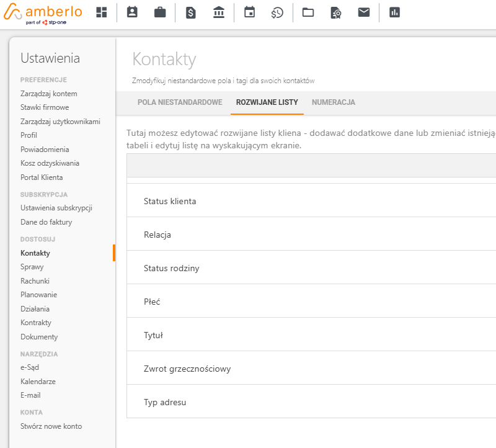This screenshot has height=448, width=496.
Task: Open contacts icon in top toolbar
Action: [x=132, y=12]
